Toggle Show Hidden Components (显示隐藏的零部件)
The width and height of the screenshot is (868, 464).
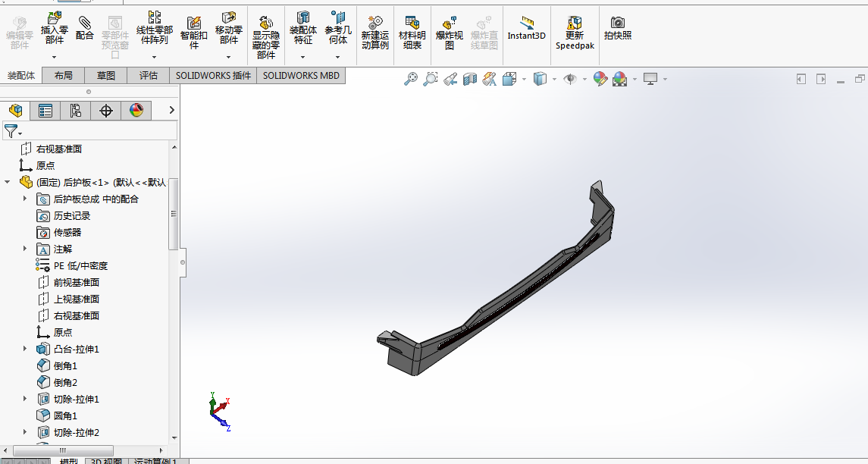pos(266,37)
